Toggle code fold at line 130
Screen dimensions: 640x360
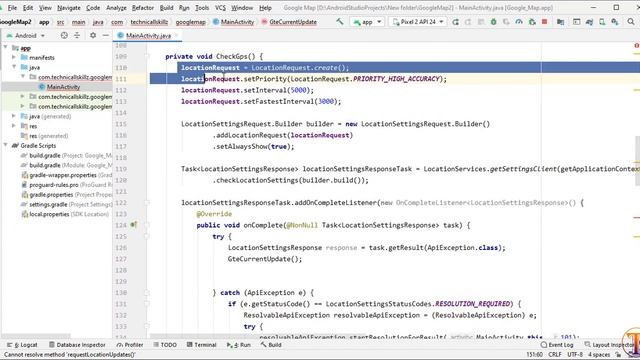pos(147,292)
